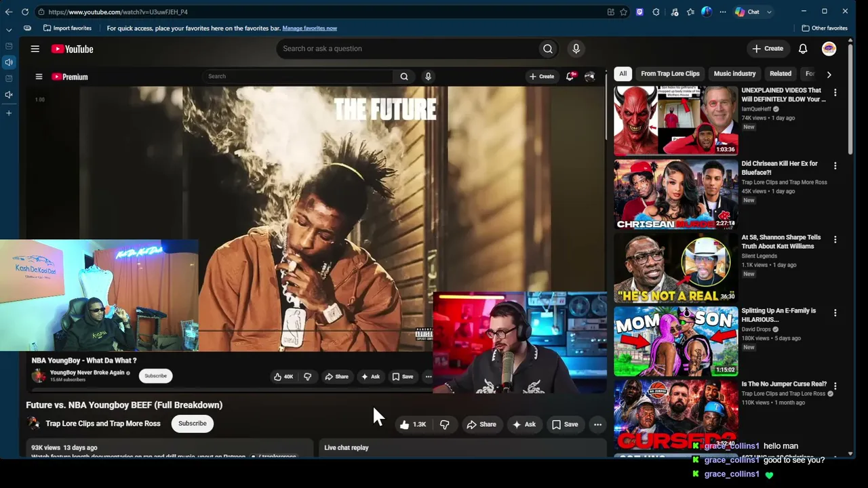Select the From Trap Lore Clips chip
868x488 pixels.
[670, 73]
